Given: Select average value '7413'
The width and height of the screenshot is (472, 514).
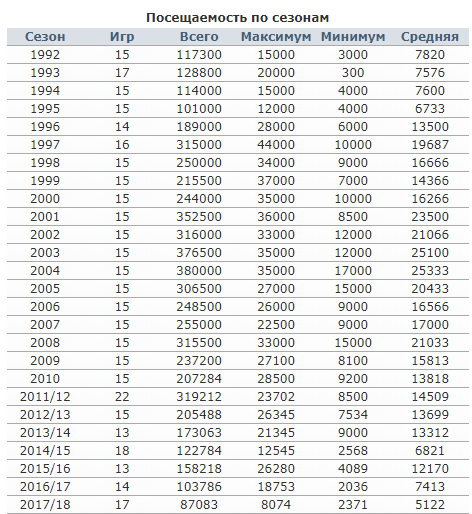Looking at the screenshot, I should pos(430,487).
